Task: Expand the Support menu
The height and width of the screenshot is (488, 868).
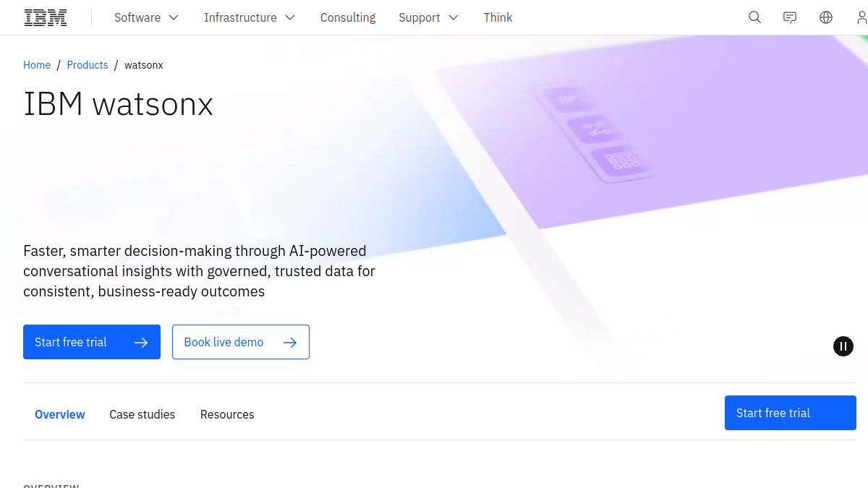Action: point(428,17)
